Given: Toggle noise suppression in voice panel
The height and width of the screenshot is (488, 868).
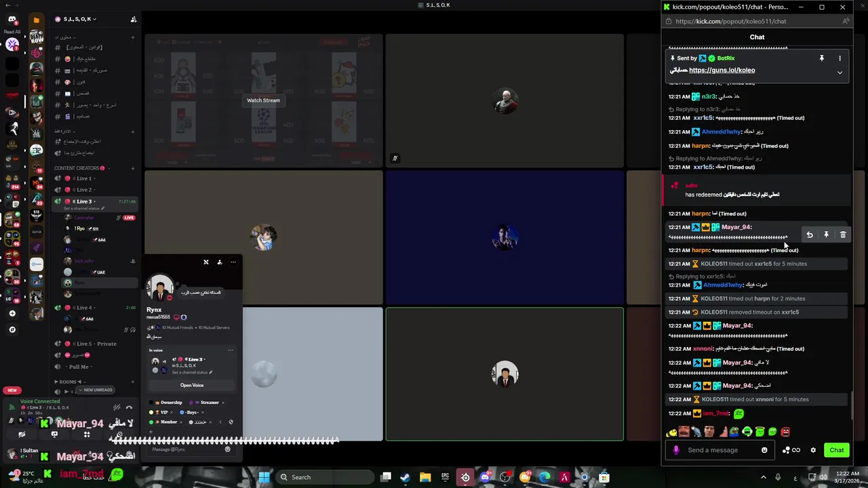Looking at the screenshot, I should (x=117, y=407).
